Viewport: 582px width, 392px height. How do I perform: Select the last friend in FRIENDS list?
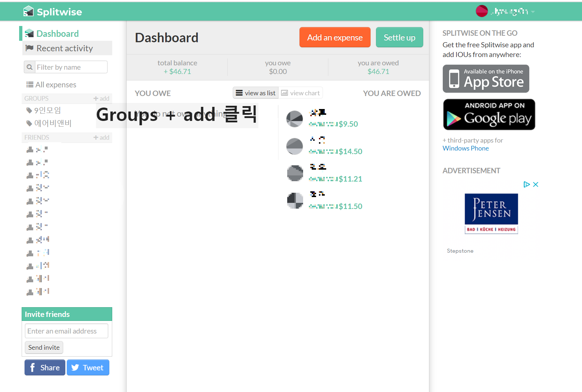pos(38,292)
